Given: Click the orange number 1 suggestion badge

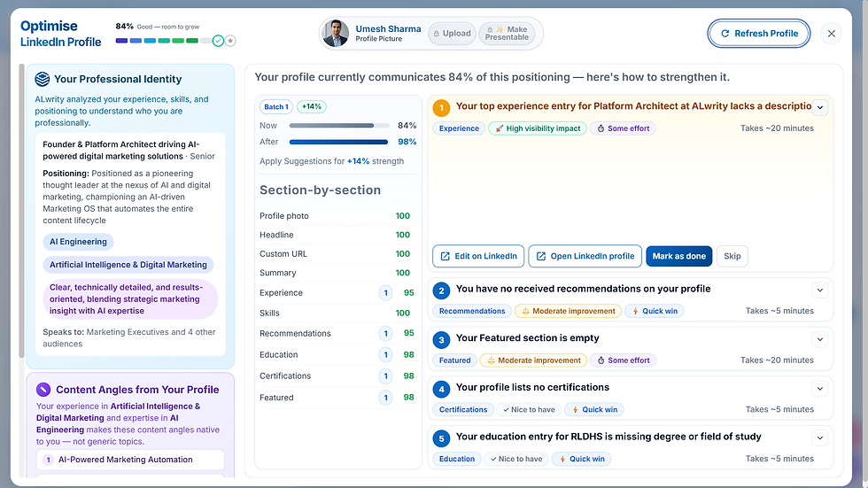Looking at the screenshot, I should tap(441, 107).
